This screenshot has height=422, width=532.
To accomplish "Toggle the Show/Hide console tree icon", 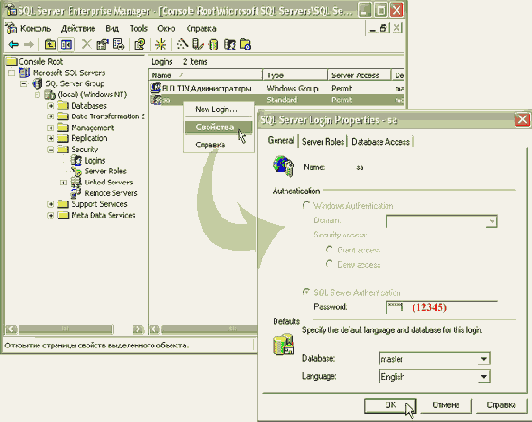I will pos(66,44).
